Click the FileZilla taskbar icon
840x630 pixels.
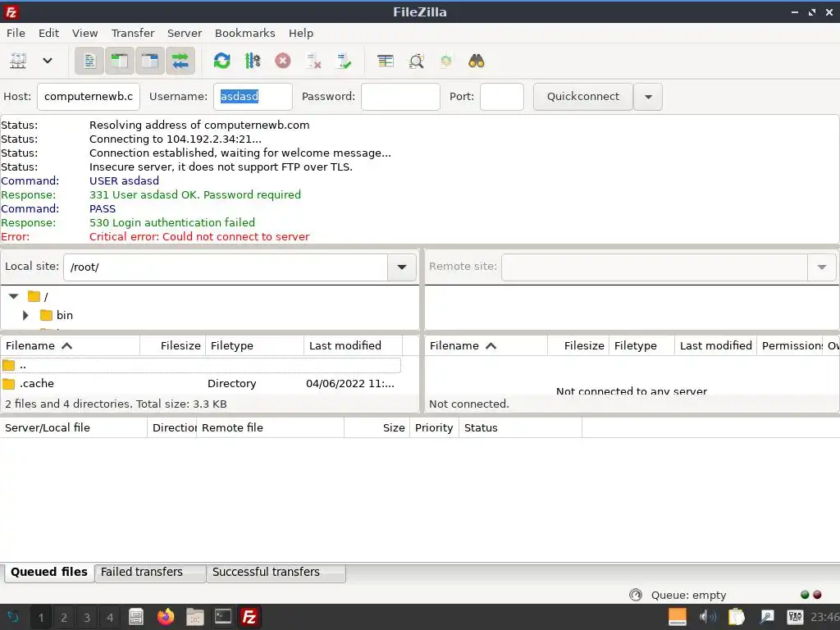click(x=249, y=617)
